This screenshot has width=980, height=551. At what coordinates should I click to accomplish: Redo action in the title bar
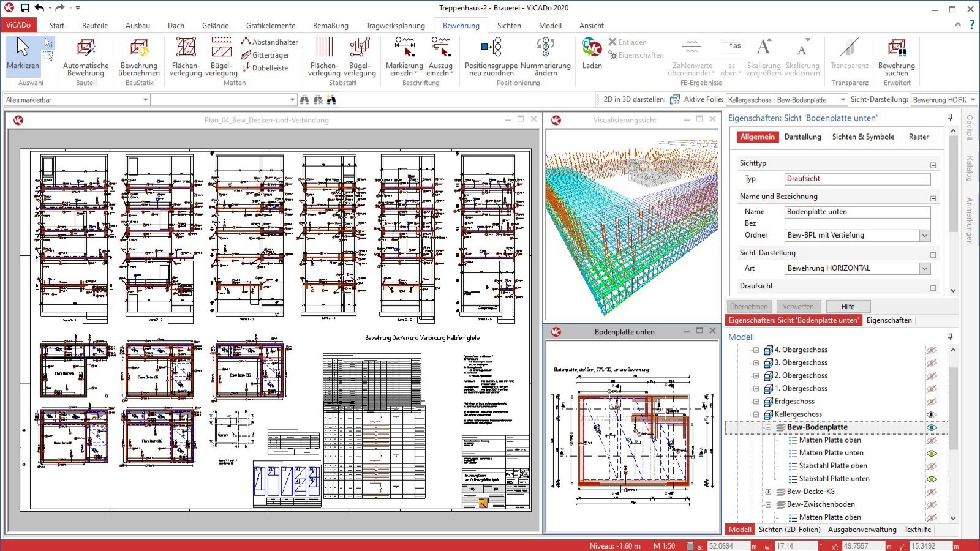coord(59,8)
